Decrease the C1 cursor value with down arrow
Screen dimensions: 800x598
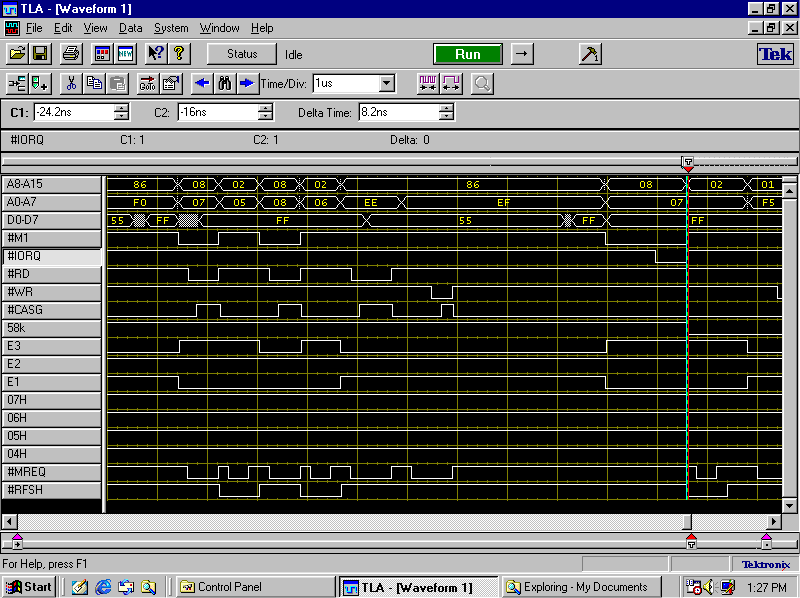coord(121,116)
